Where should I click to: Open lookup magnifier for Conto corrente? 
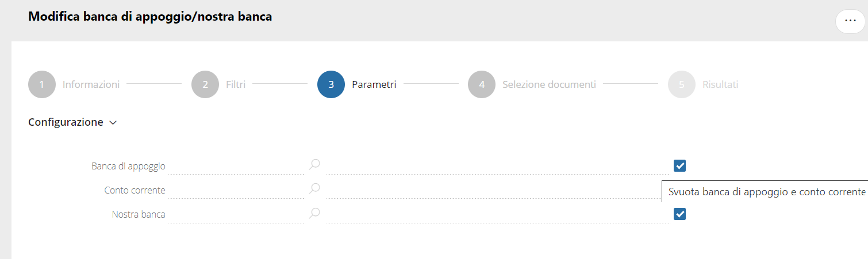pyautogui.click(x=314, y=188)
